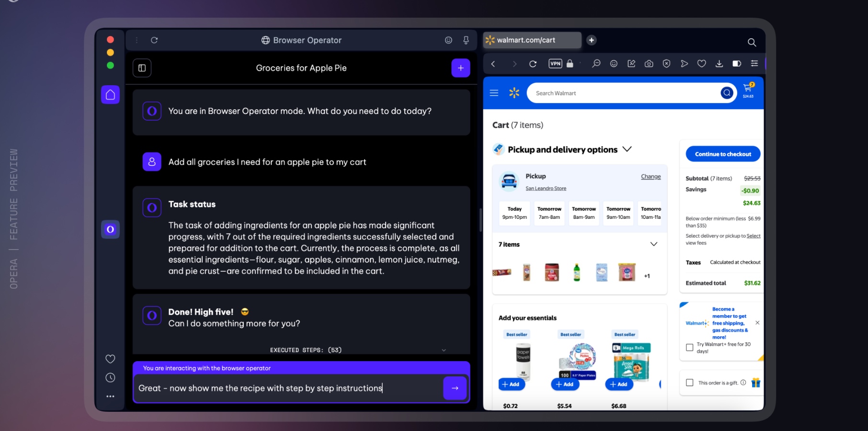Click the +1 more items indicator
This screenshot has width=868, height=431.
pyautogui.click(x=647, y=276)
